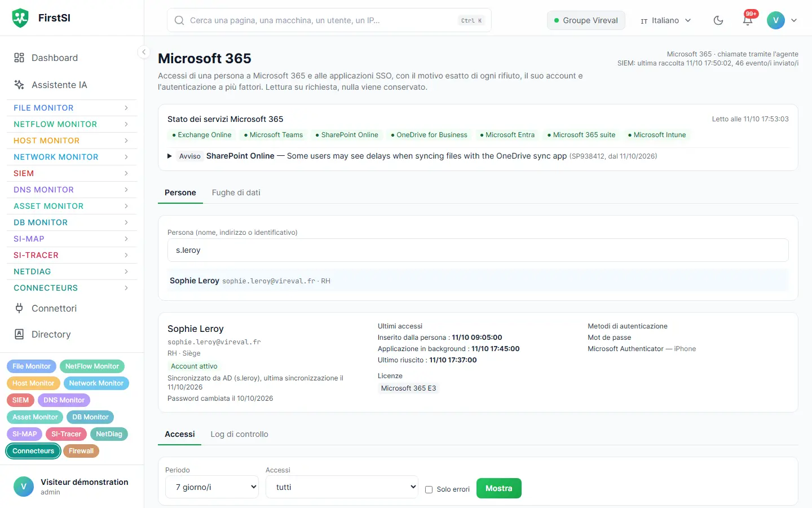Collapse the sidebar with the arrow button

(144, 52)
